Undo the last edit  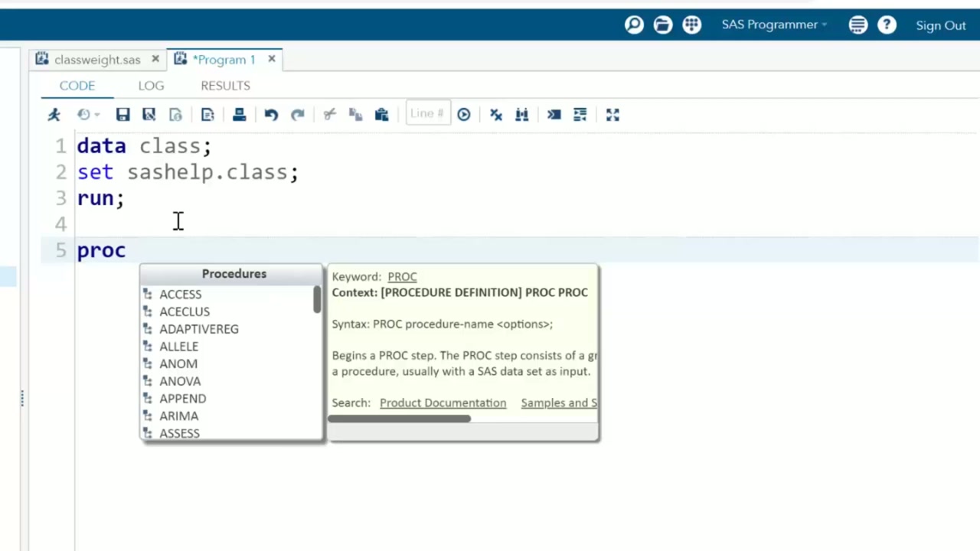[x=271, y=115]
